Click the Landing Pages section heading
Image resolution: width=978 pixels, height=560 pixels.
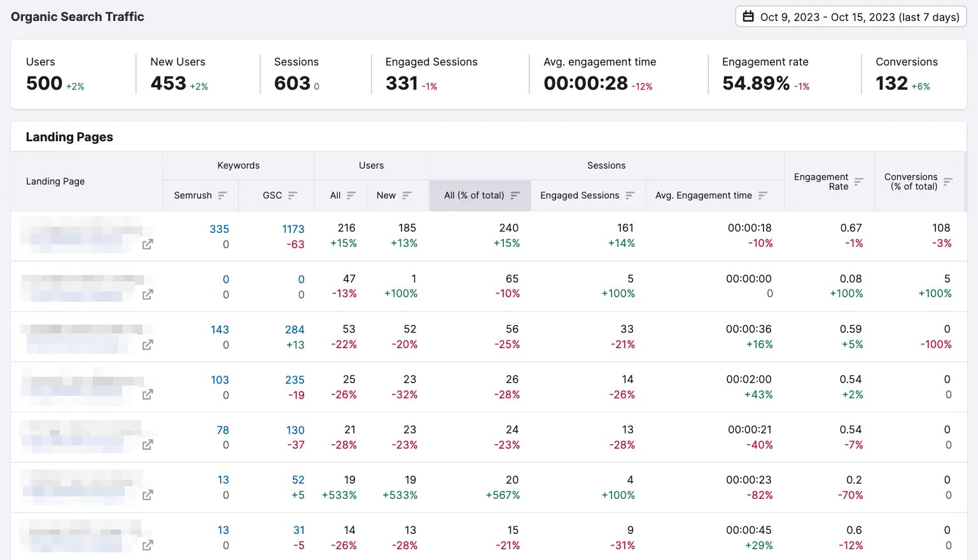pyautogui.click(x=69, y=136)
